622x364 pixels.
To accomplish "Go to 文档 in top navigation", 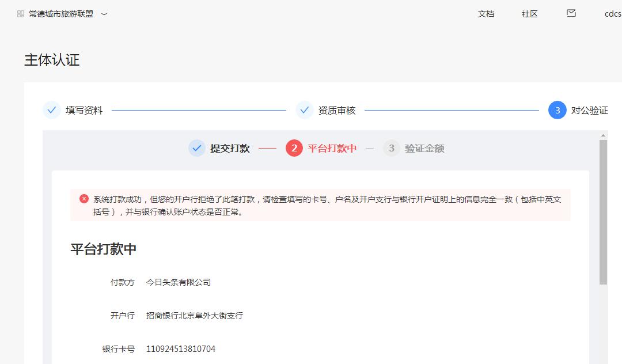I will click(x=486, y=14).
